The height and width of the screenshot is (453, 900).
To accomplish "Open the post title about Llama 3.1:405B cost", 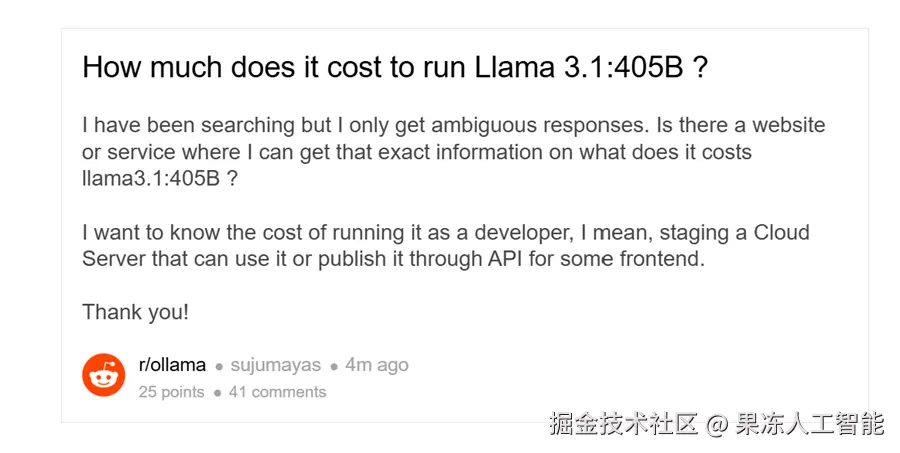I will 395,67.
